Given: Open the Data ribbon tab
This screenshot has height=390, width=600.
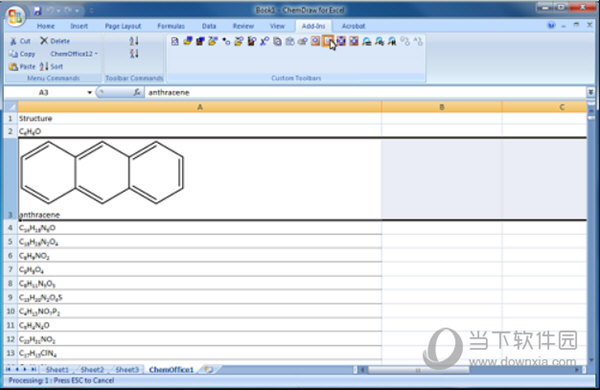Looking at the screenshot, I should 209,26.
